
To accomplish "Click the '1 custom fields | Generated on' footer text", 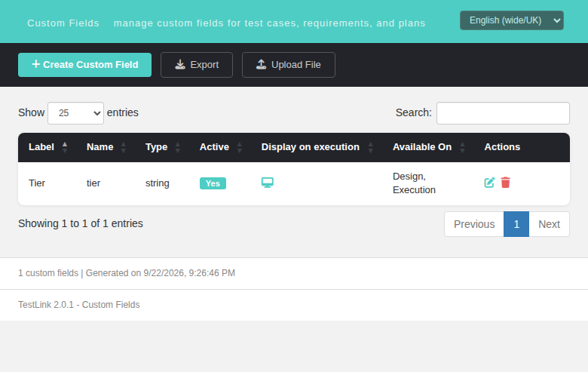I will (x=127, y=273).
